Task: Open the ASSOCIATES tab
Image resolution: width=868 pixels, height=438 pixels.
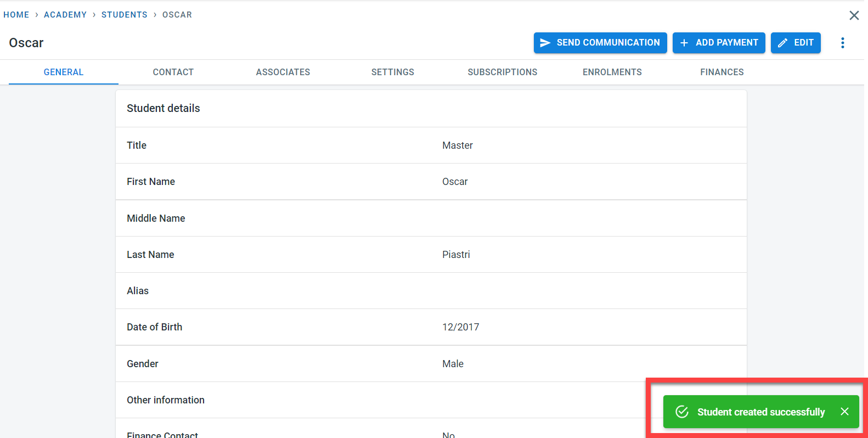Action: 283,72
